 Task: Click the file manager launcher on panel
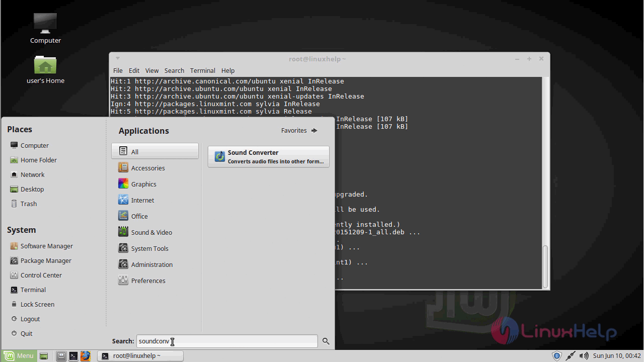coord(61,356)
